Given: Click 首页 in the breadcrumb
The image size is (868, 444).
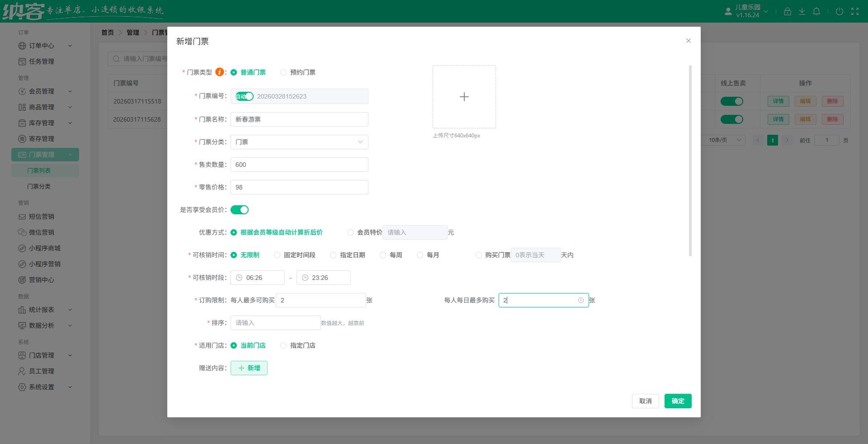Looking at the screenshot, I should pos(108,32).
